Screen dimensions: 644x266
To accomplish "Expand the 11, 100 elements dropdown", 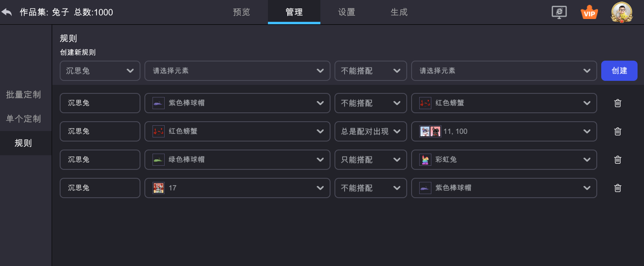I will coord(504,131).
